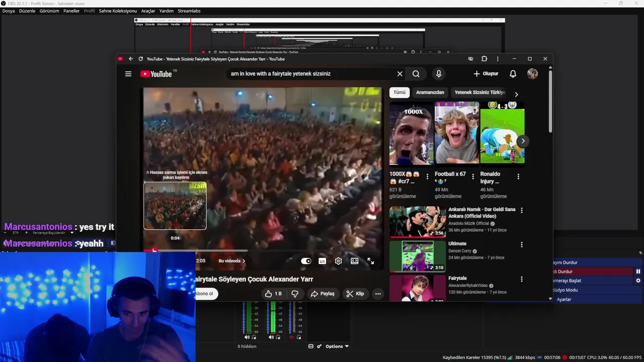This screenshot has width=644, height=362.
Task: Toggle autoplay on the video player
Action: coord(306,261)
